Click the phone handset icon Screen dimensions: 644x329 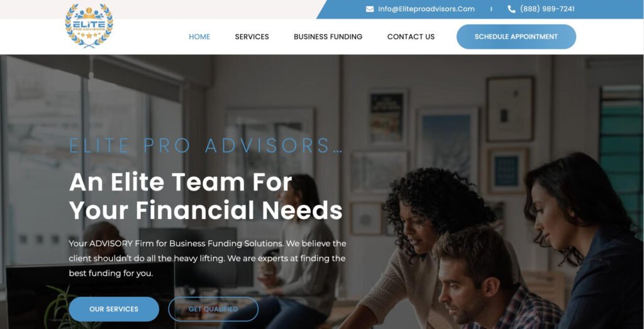coord(511,9)
